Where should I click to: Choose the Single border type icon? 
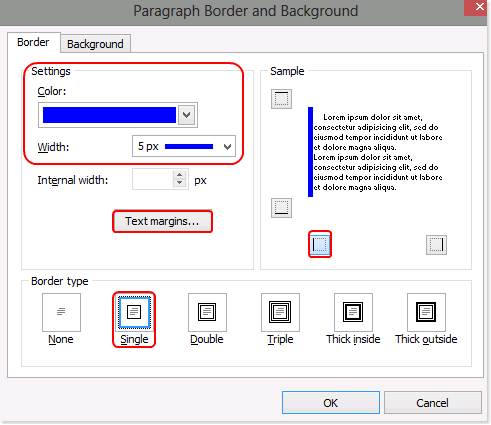(134, 312)
